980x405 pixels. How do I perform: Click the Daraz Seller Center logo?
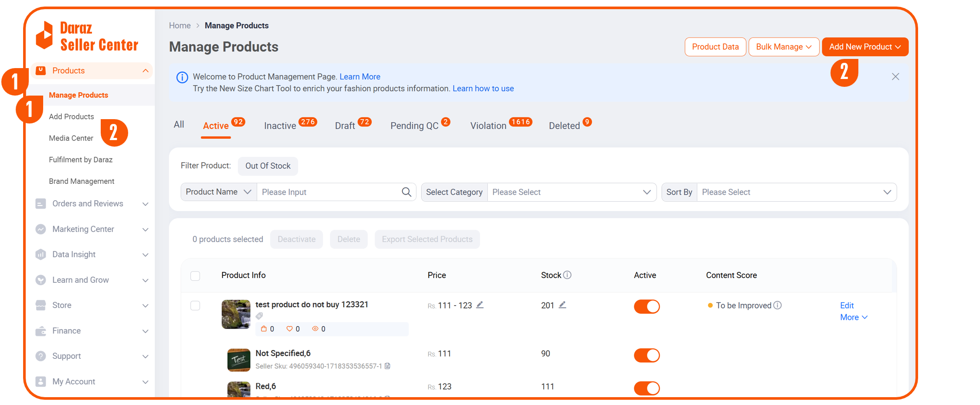87,36
